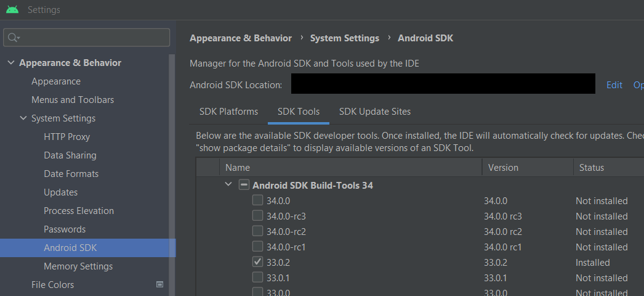Select HTTP Proxy in the sidebar
The height and width of the screenshot is (296, 644).
(66, 137)
